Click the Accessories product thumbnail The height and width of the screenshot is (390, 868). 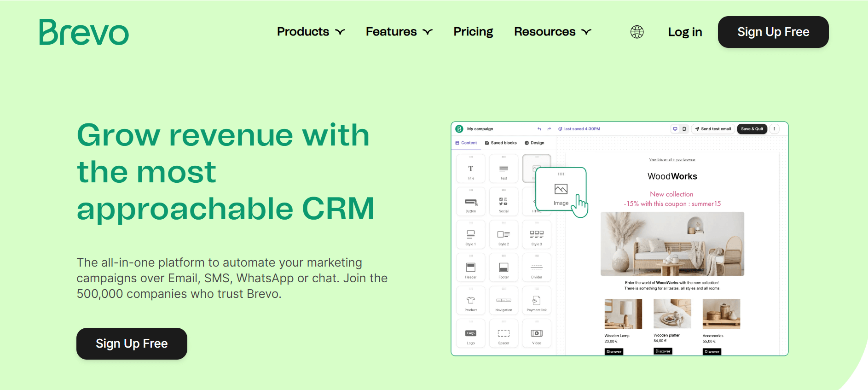pyautogui.click(x=721, y=314)
